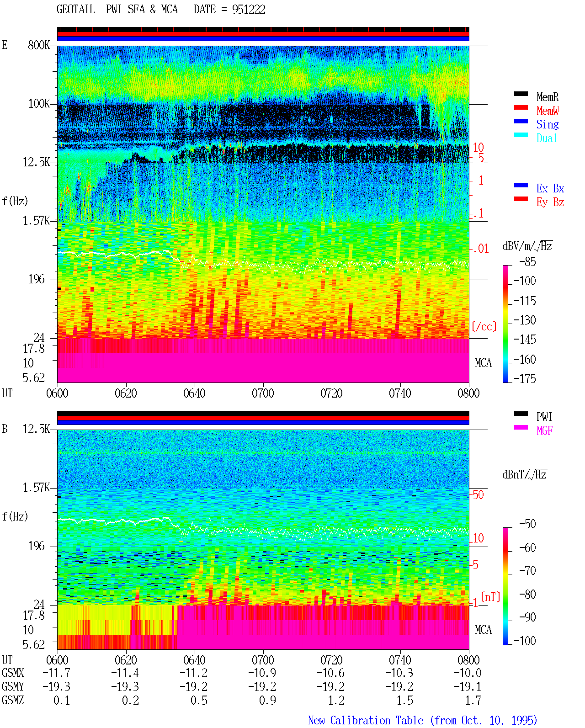The width and height of the screenshot is (585, 728).
Task: Click the -160 color scale value
Action: [x=525, y=359]
